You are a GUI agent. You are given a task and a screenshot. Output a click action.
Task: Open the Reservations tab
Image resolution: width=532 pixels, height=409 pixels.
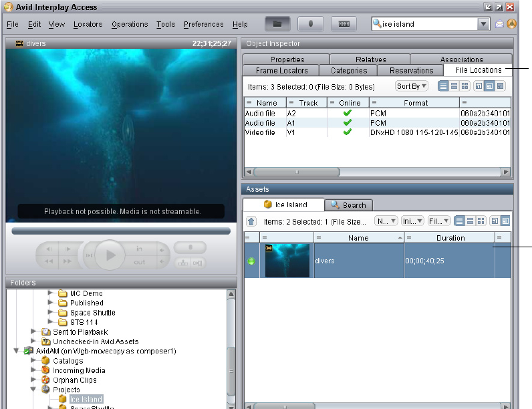click(x=411, y=70)
